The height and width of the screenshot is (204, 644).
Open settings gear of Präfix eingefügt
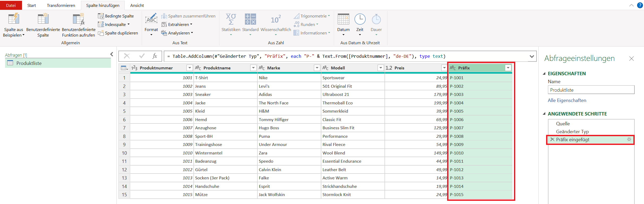629,139
